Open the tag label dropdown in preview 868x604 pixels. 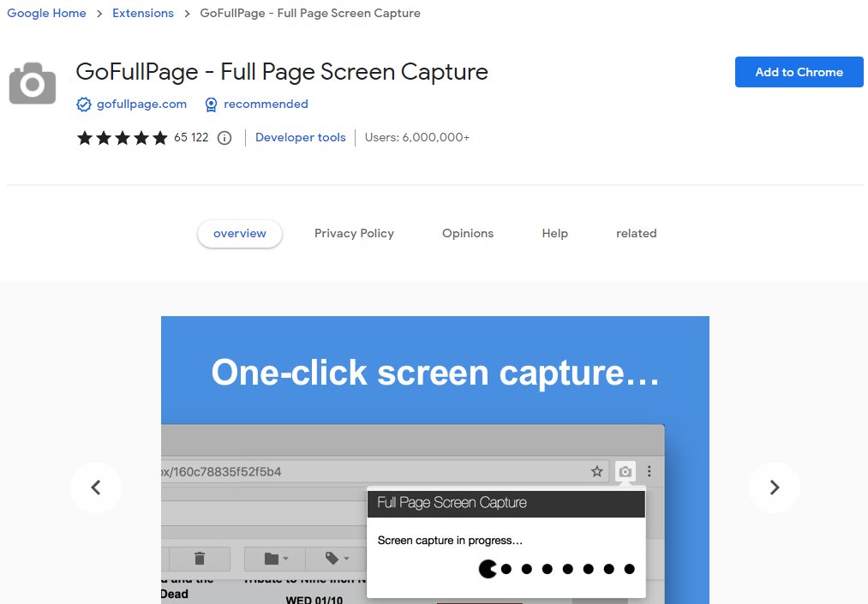(337, 558)
